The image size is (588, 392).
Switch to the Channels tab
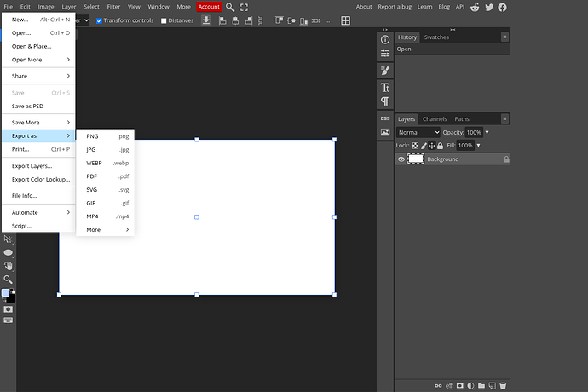click(x=435, y=119)
